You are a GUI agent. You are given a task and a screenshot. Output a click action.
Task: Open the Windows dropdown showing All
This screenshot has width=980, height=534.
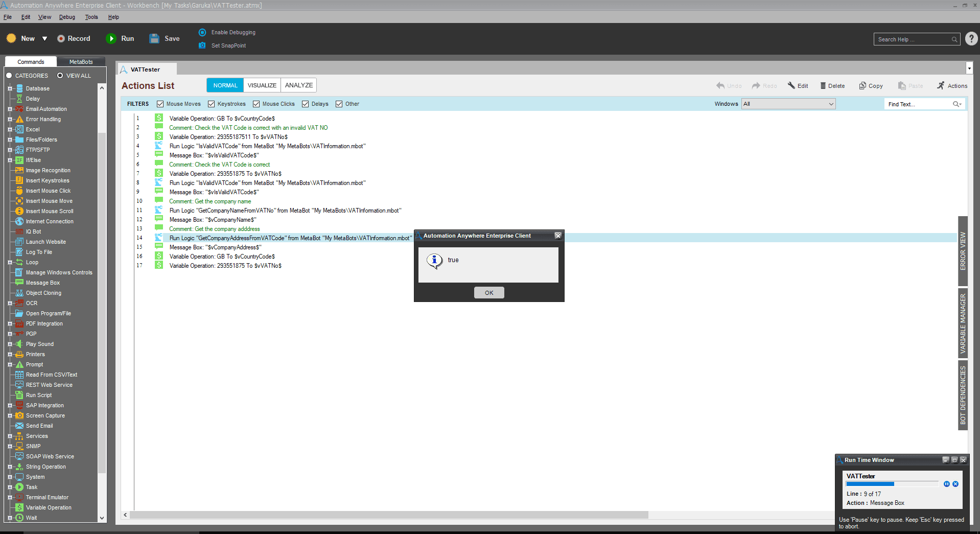788,104
